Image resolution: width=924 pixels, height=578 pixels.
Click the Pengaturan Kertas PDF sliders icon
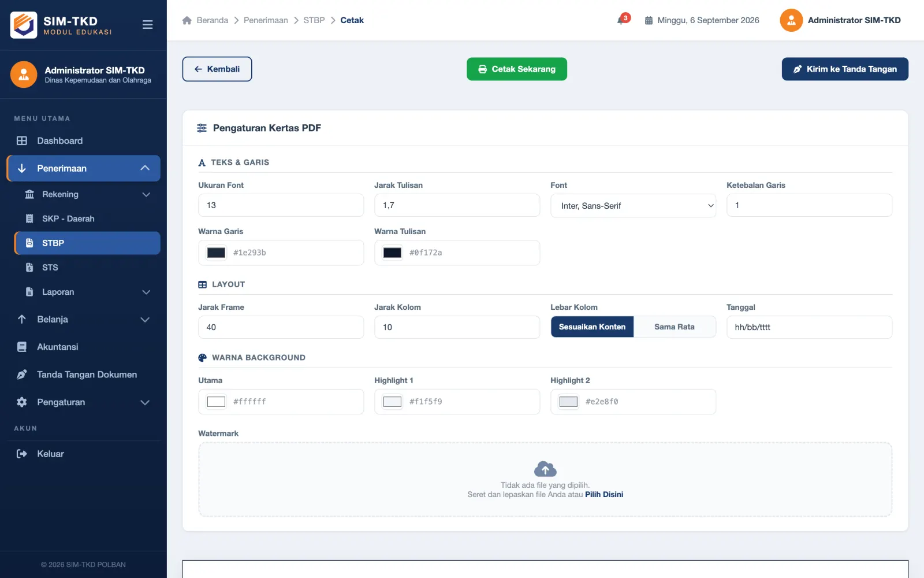[202, 128]
